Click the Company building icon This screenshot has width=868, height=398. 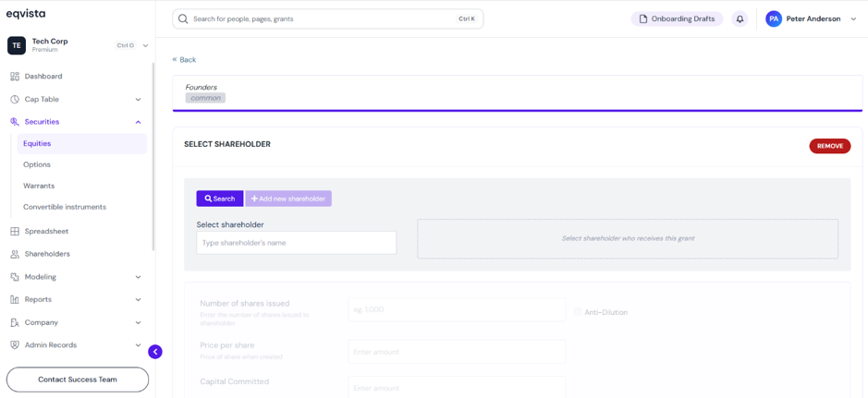pyautogui.click(x=15, y=322)
